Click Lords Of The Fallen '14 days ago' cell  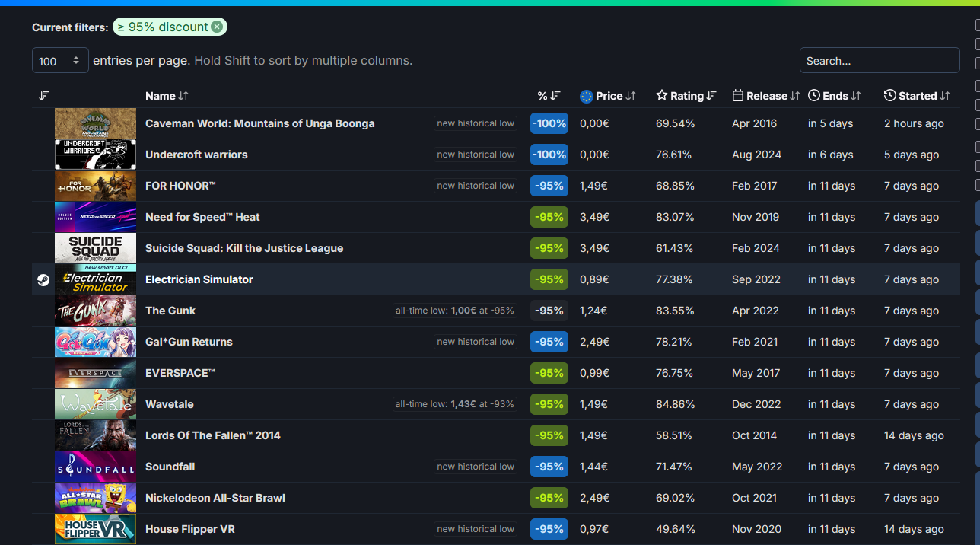pos(914,435)
